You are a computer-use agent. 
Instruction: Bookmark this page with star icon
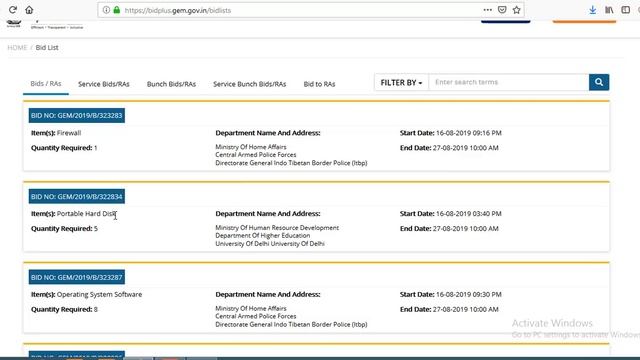[517, 10]
